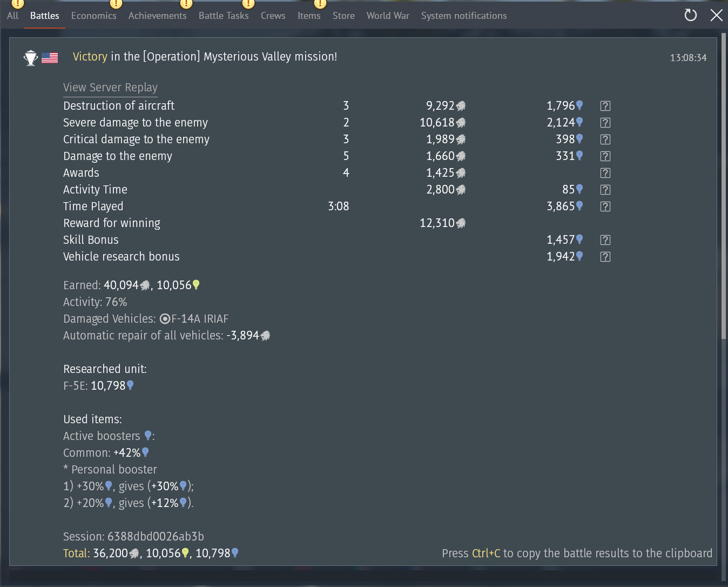The image size is (728, 587).
Task: Click help icon beside Awards row
Action: tap(605, 173)
